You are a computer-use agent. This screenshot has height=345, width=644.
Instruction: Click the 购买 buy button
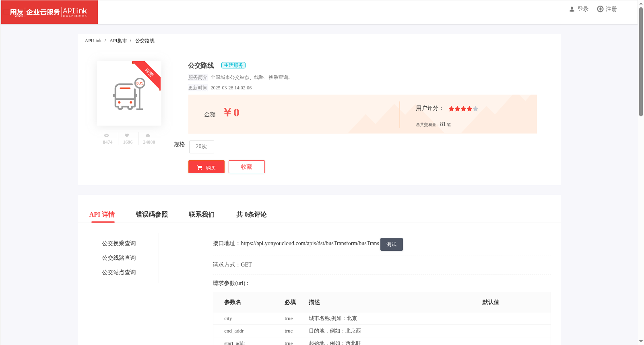click(206, 167)
